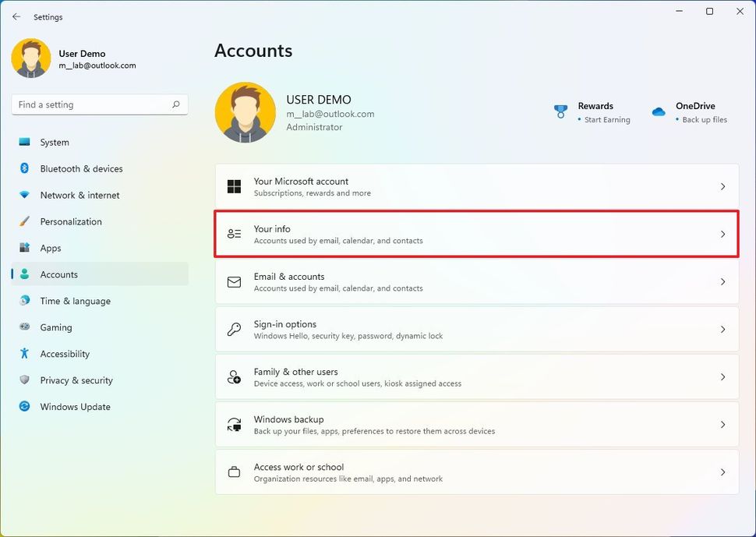Open the Windows Update section
This screenshot has width=756, height=537.
click(75, 407)
